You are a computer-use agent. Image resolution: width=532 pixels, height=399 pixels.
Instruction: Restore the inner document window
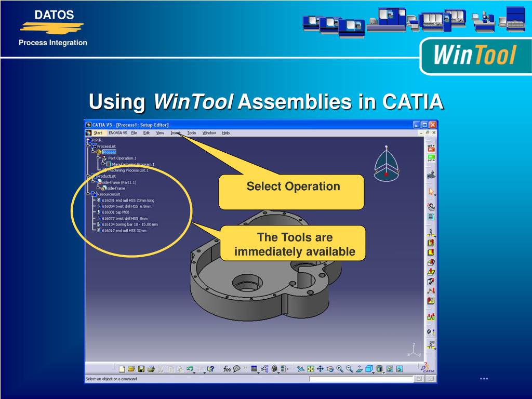[x=428, y=132]
